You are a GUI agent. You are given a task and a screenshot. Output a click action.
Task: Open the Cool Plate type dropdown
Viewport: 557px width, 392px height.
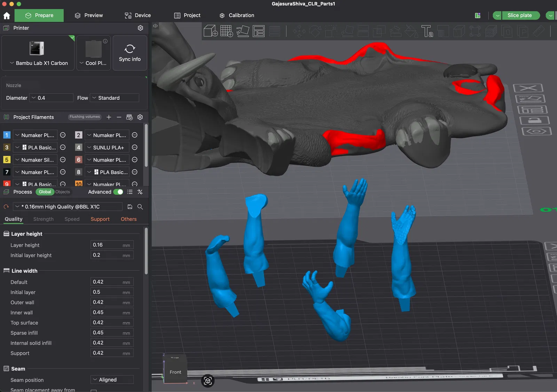(93, 63)
